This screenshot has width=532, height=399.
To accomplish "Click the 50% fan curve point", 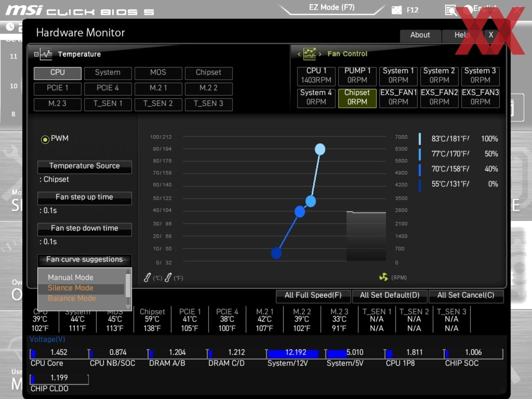I will (x=311, y=201).
